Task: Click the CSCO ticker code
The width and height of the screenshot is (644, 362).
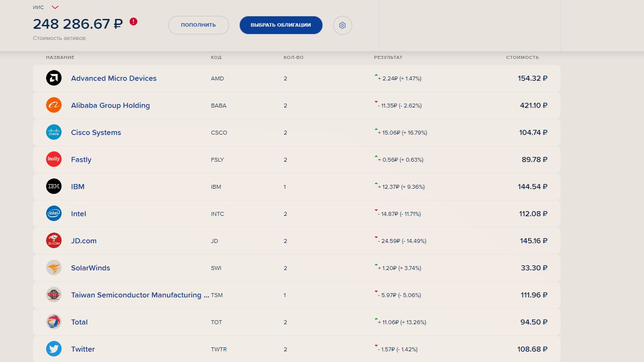Action: (219, 132)
